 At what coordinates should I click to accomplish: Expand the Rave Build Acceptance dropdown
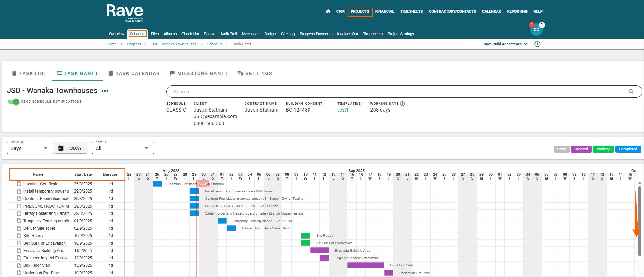tap(505, 44)
